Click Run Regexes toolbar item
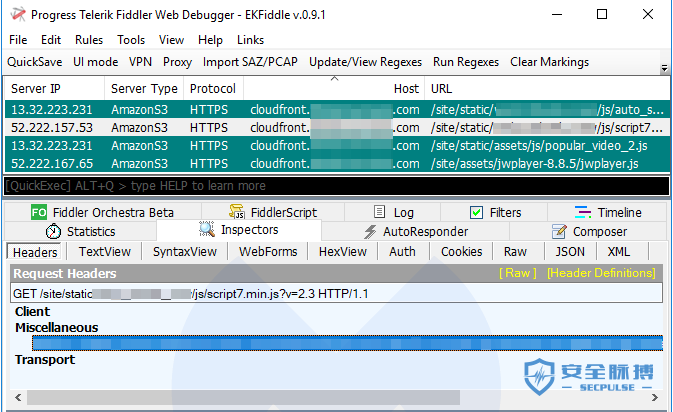673x412 pixels. [x=466, y=62]
